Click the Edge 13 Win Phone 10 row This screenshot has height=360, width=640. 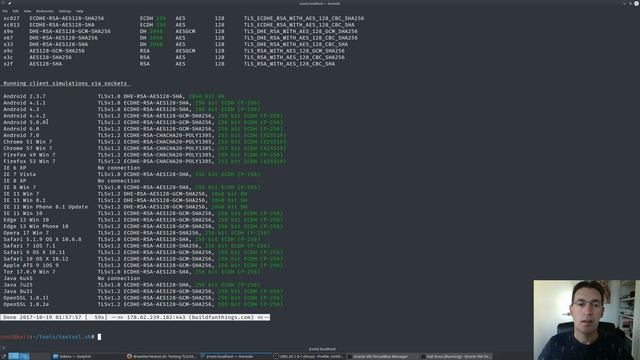pos(143,226)
